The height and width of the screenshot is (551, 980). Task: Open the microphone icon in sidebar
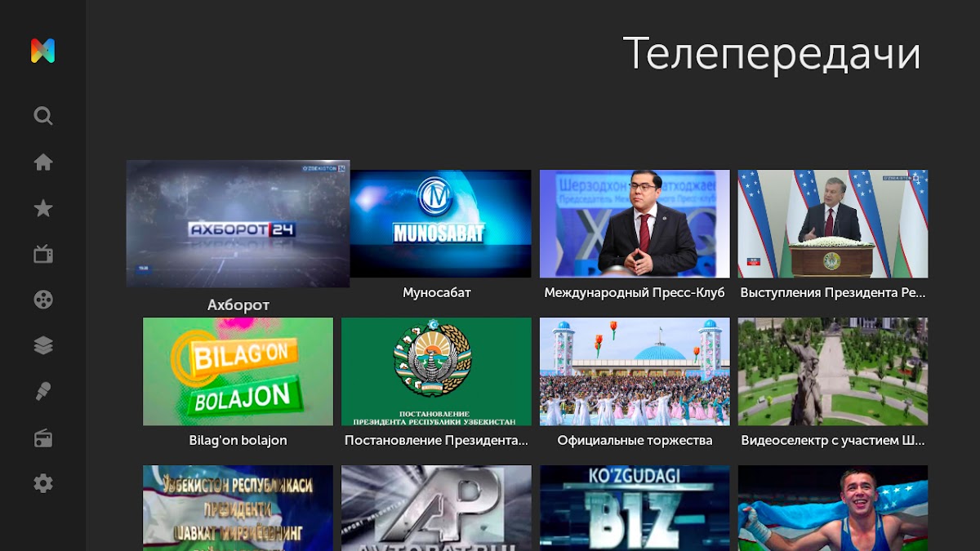tap(43, 392)
